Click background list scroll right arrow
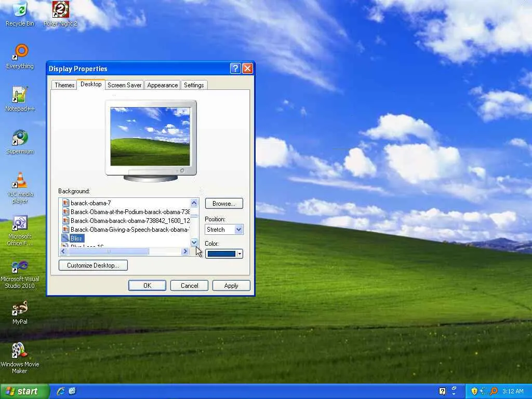Viewport: 532px width, 399px height. [185, 251]
